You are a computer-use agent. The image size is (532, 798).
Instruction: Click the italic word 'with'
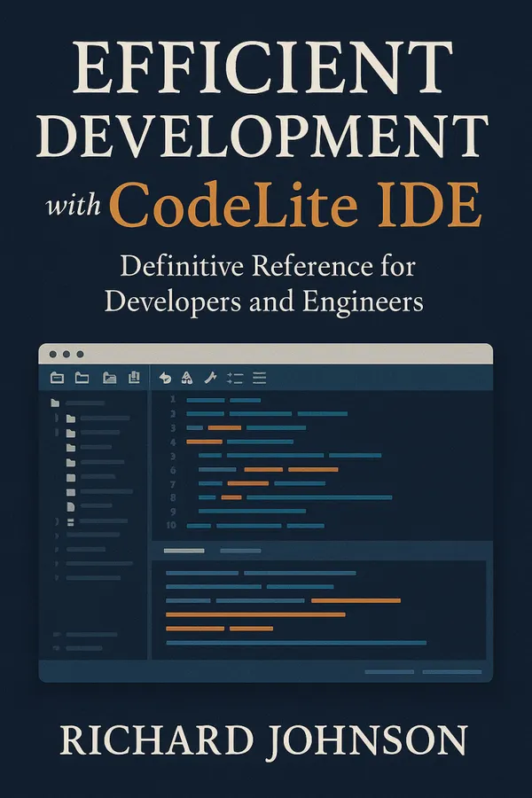pos(74,206)
